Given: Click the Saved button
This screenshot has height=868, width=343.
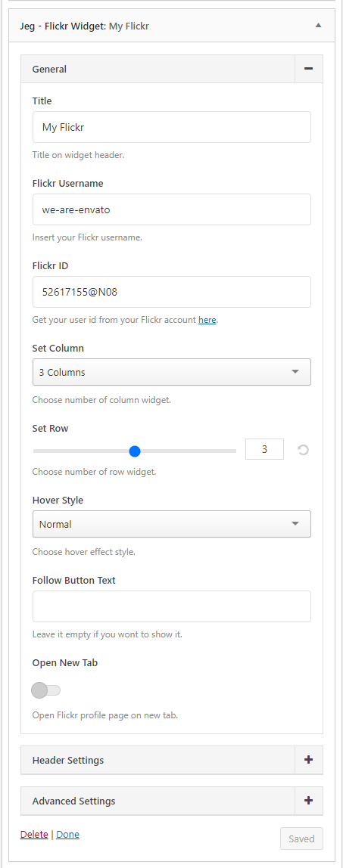Looking at the screenshot, I should click(x=301, y=838).
